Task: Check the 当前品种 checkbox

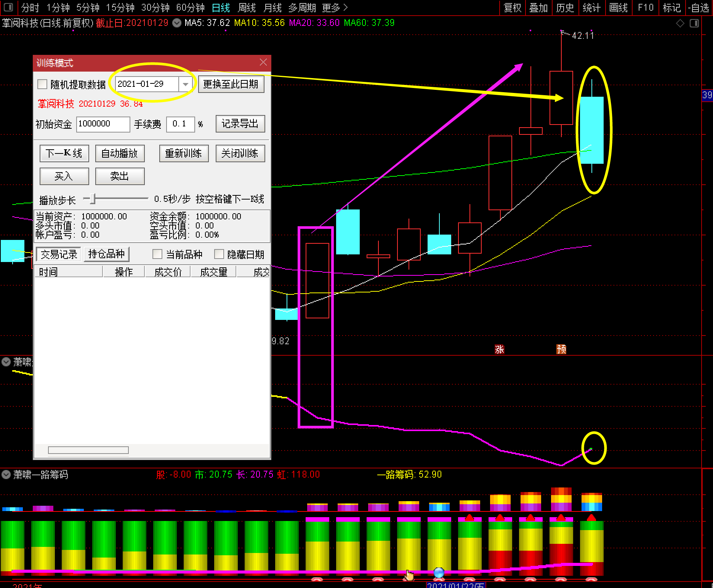Action: point(157,254)
